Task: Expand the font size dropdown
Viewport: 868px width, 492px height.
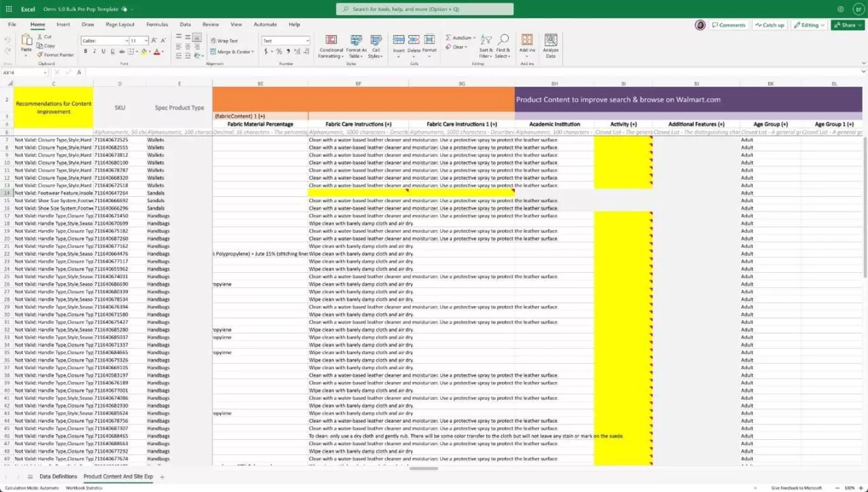Action: 145,41
